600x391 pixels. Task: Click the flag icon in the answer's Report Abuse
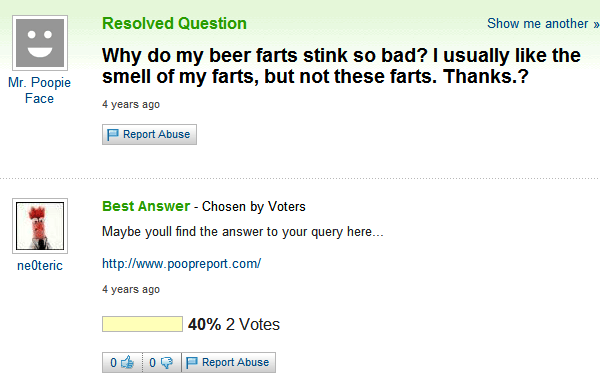click(x=192, y=362)
